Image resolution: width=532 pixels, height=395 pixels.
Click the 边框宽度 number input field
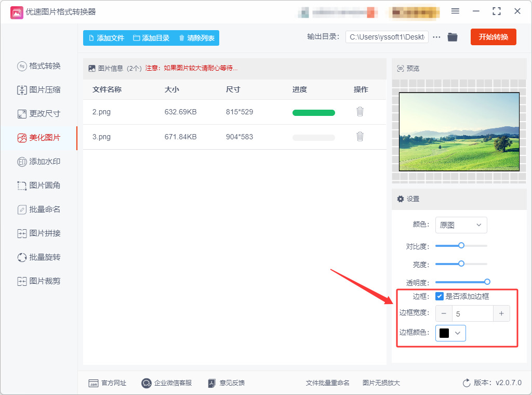click(472, 313)
